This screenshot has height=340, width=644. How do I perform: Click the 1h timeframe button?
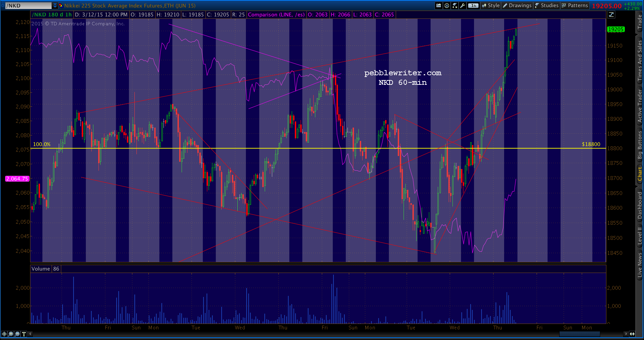click(473, 5)
